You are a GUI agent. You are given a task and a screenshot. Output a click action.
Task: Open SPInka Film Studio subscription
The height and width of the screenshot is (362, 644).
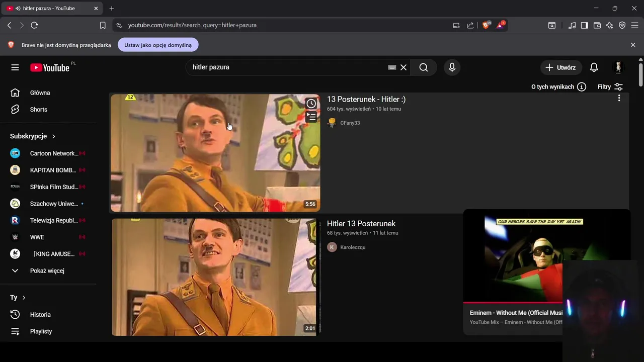tap(48, 187)
